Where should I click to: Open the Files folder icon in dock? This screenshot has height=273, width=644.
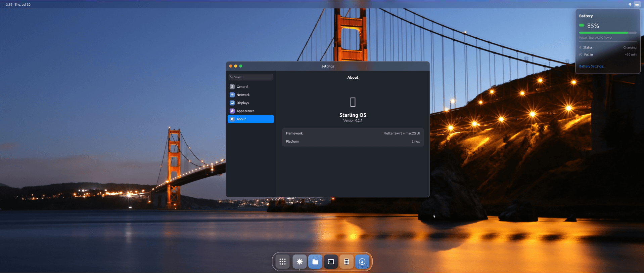click(315, 262)
